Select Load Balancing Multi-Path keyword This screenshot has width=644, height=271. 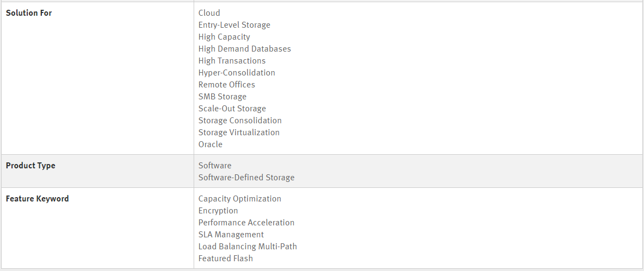point(247,247)
